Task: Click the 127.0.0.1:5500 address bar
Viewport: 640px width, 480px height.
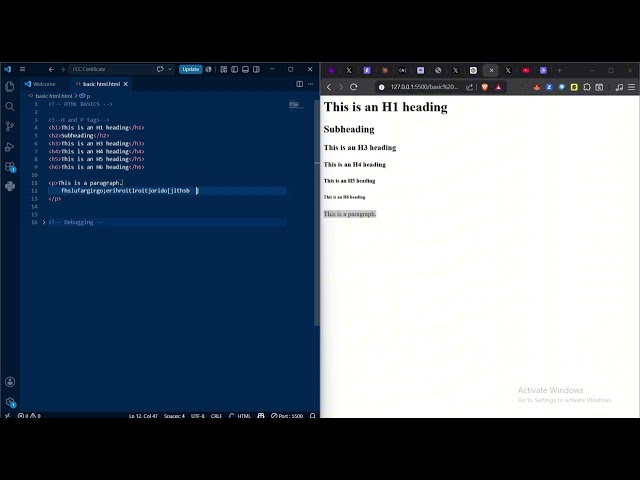Action: pos(424,87)
